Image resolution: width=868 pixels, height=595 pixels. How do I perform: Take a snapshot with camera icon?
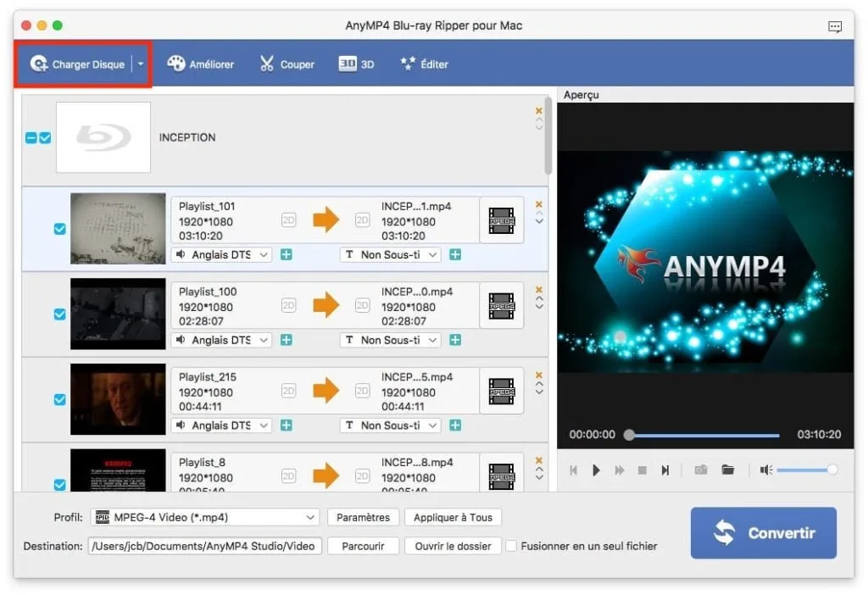click(701, 470)
